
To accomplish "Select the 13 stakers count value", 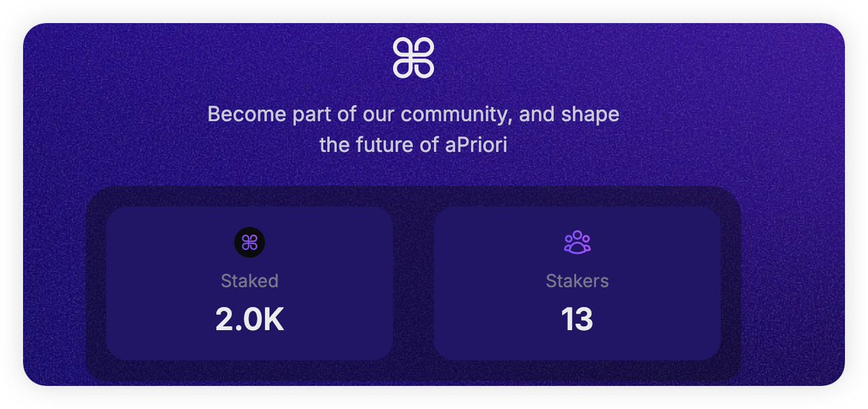I will coord(577,319).
